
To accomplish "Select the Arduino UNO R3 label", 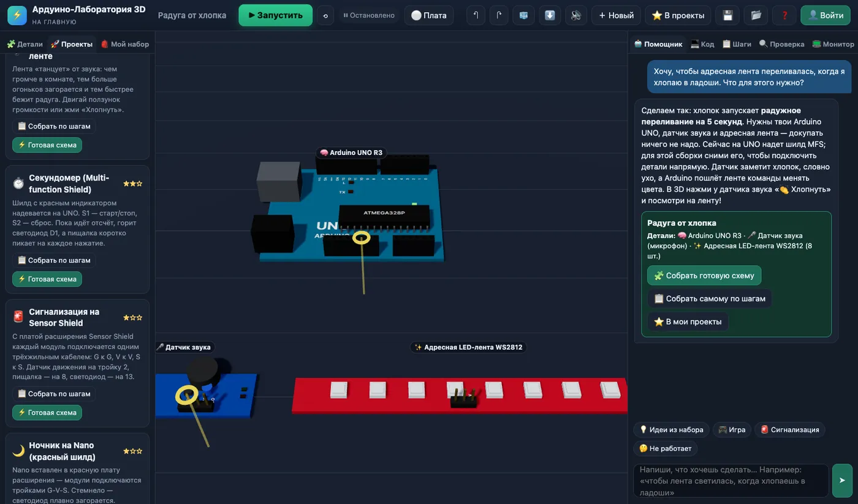I will (352, 152).
